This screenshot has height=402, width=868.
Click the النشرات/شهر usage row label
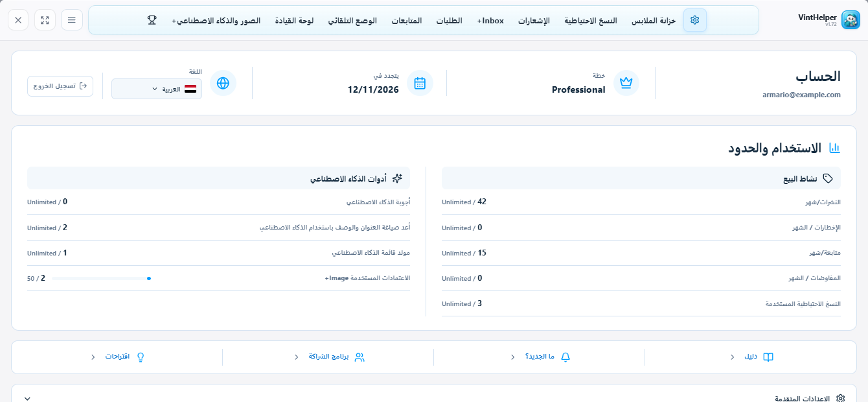pyautogui.click(x=823, y=202)
